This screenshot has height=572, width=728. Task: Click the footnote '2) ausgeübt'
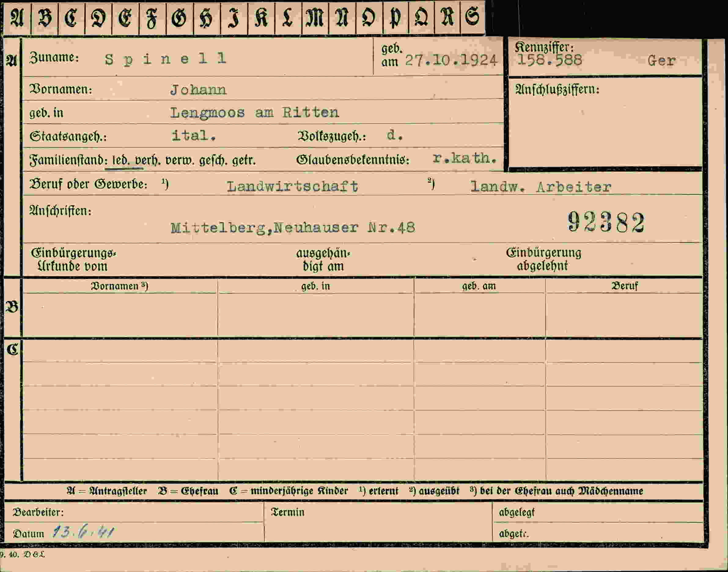[434, 491]
